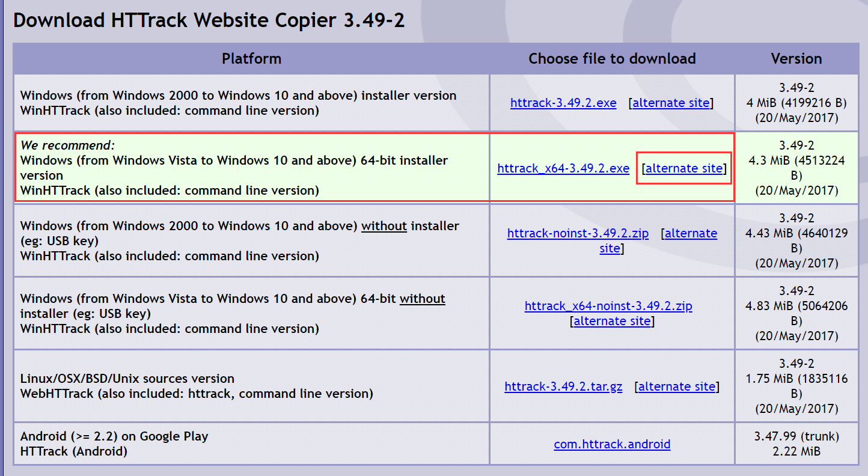Open alternate site for httrack-noinst-3.49.2.zip
The image size is (868, 476).
coord(691,233)
